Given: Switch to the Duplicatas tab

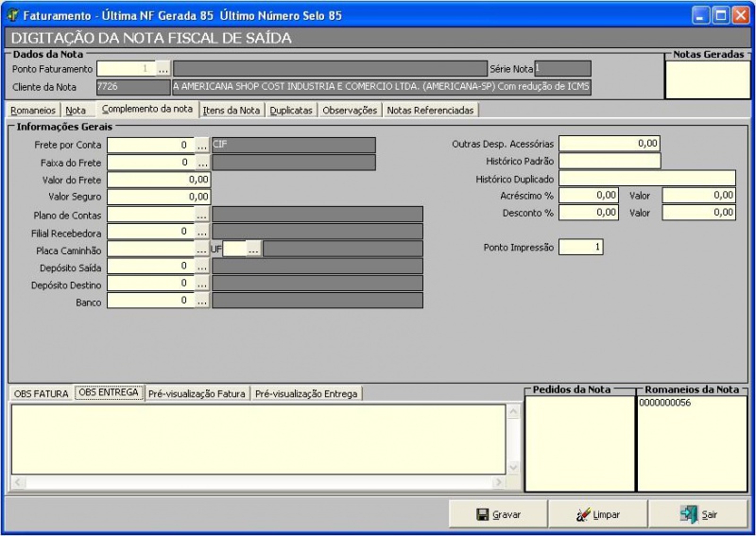Looking at the screenshot, I should pos(291,111).
